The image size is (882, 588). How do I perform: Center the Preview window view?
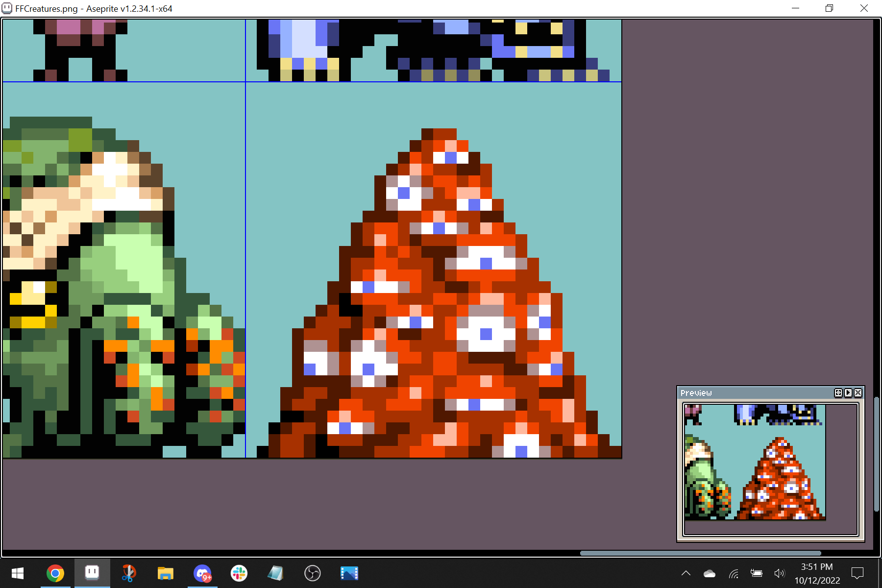click(x=838, y=393)
